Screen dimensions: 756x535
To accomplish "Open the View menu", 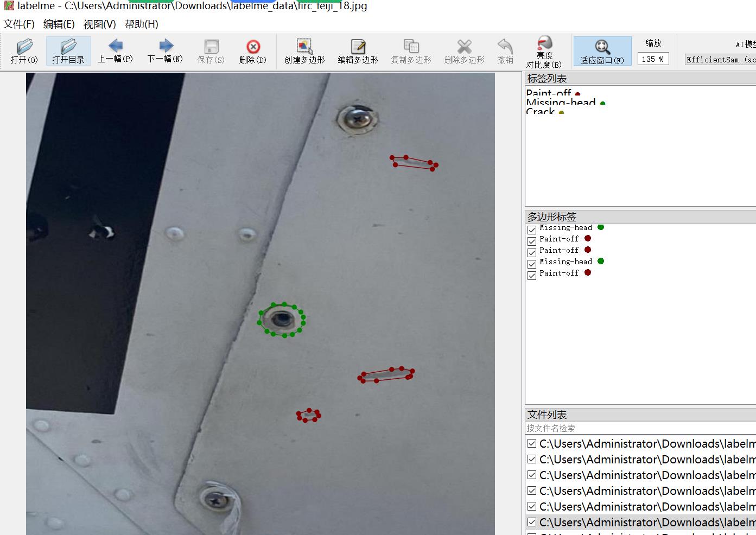I will coord(99,24).
